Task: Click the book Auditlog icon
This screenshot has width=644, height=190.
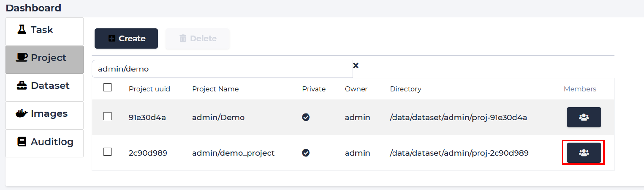Action: point(22,141)
